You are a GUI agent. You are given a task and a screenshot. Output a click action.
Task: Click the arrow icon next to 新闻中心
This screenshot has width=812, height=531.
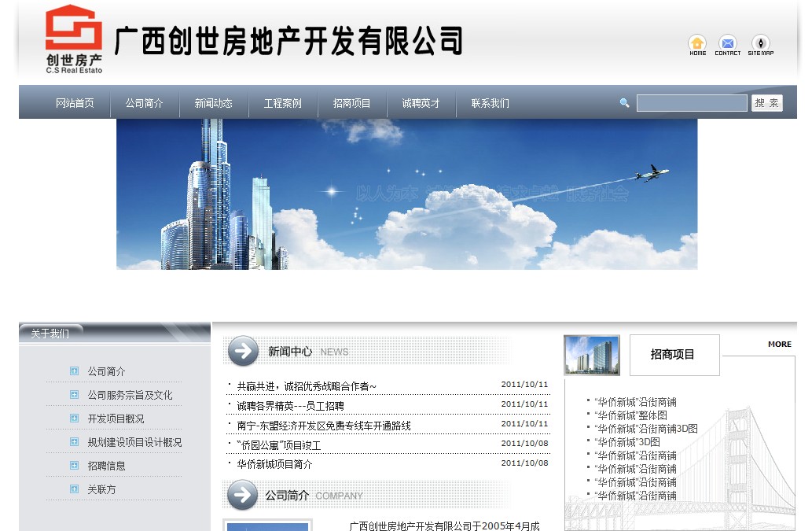[243, 351]
